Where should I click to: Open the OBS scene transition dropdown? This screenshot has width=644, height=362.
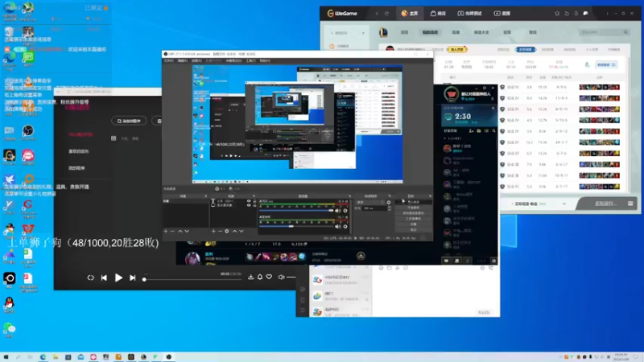(x=370, y=203)
